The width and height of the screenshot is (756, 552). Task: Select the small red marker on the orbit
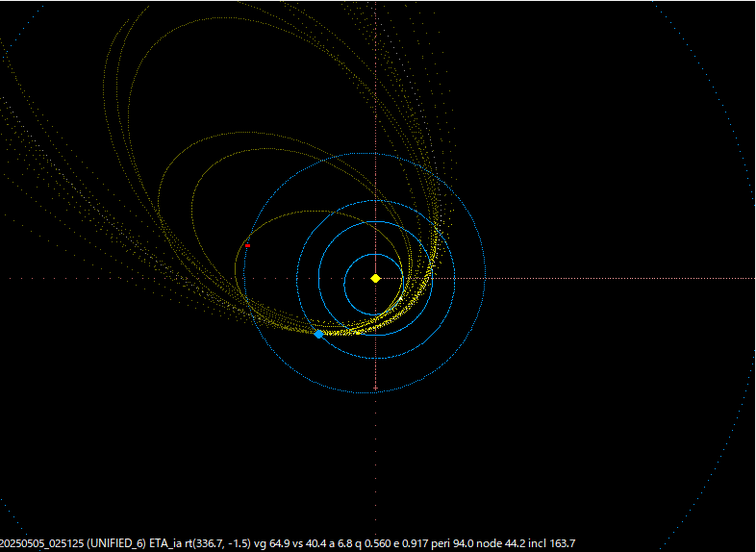[247, 246]
